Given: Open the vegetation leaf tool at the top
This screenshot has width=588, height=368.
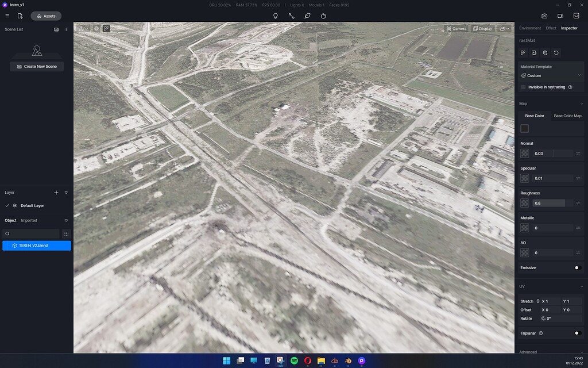Looking at the screenshot, I should coord(307,16).
